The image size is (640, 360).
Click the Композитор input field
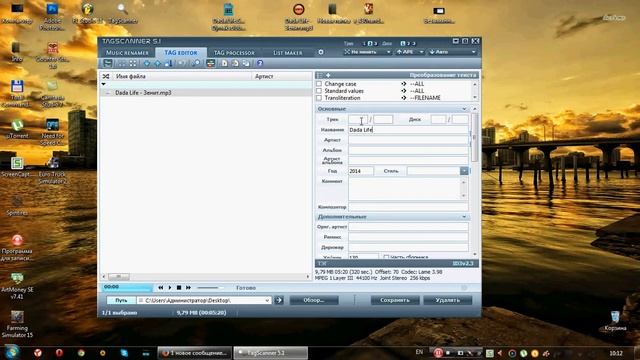point(408,207)
